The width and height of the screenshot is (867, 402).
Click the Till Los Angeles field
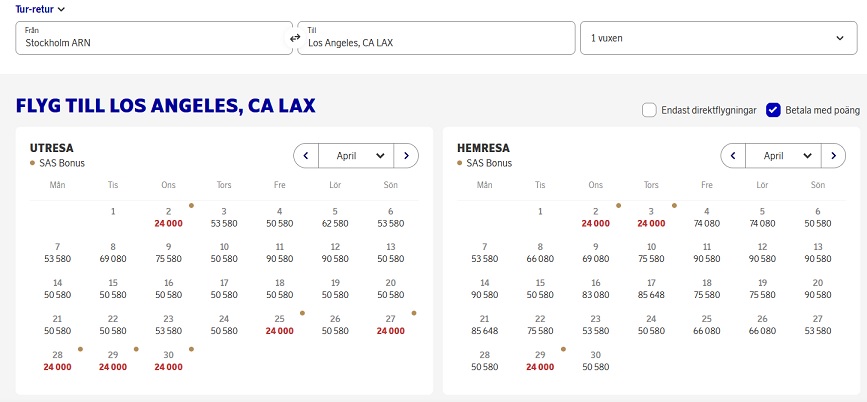point(436,38)
